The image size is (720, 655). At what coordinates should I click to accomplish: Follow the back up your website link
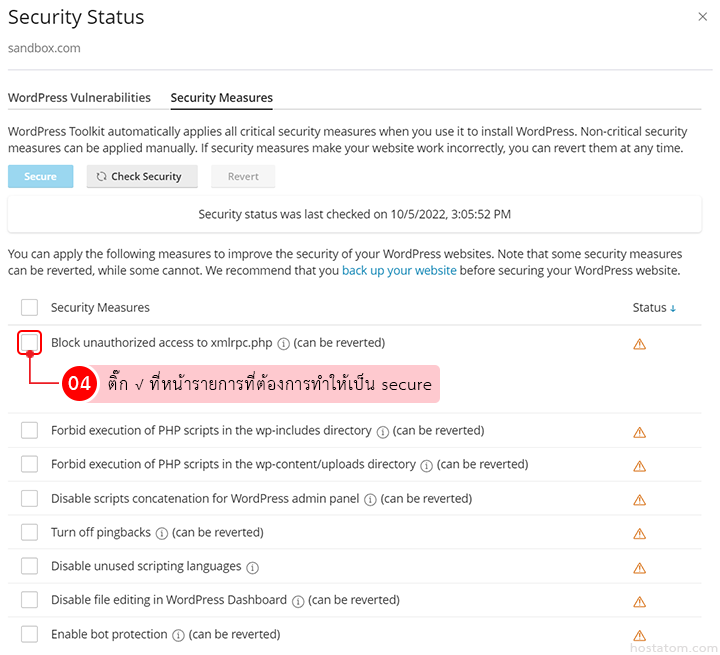coord(399,271)
